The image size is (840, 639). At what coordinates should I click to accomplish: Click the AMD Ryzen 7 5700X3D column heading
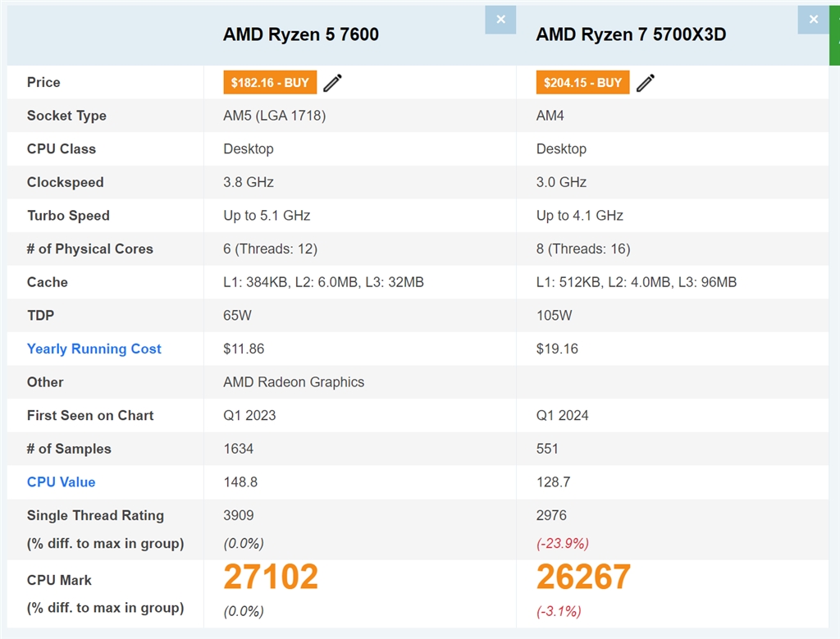point(631,35)
